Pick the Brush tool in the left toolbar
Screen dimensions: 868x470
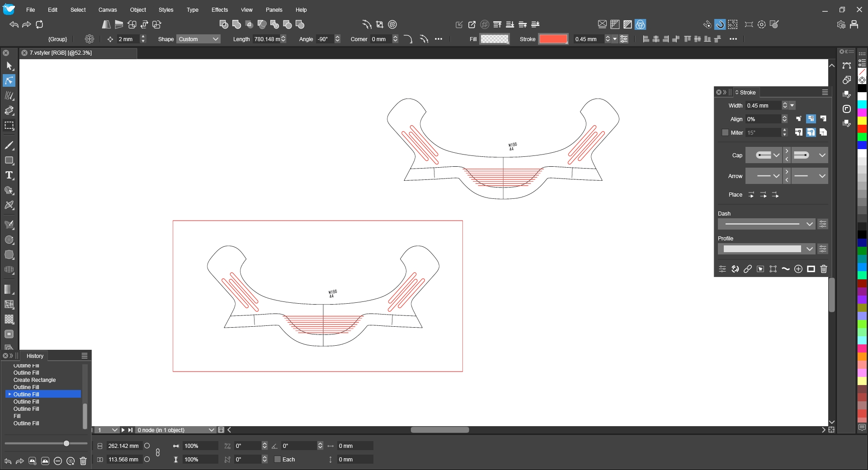coord(9,146)
